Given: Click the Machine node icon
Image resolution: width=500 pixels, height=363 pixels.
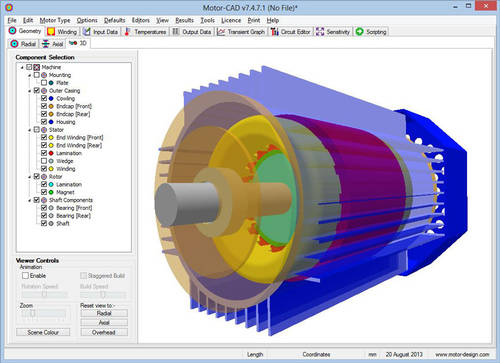Looking at the screenshot, I should [36, 67].
